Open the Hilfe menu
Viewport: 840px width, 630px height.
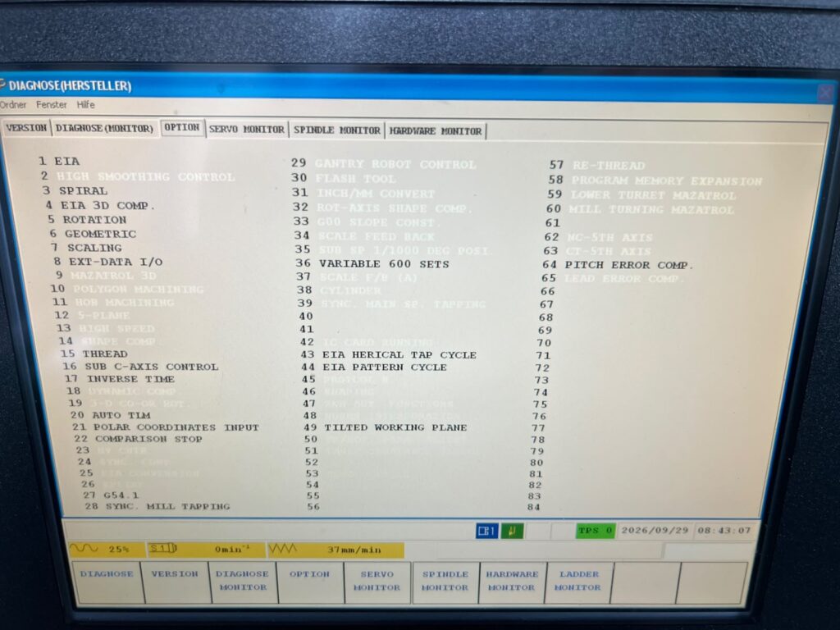pos(85,104)
